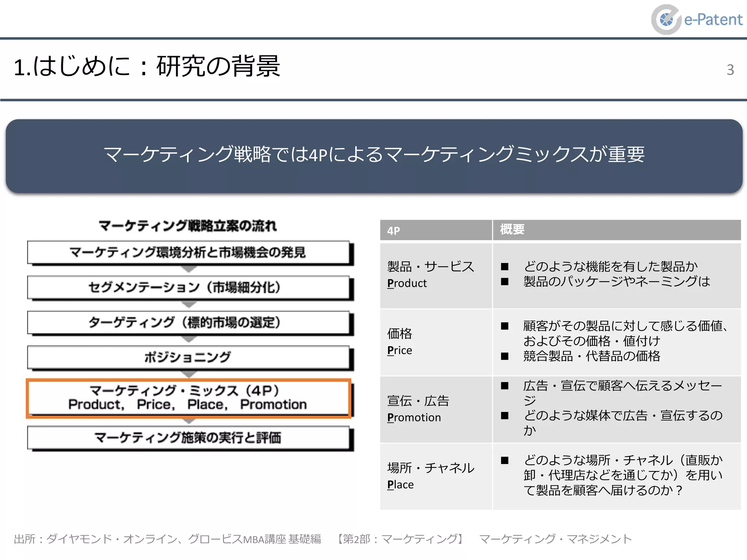Click the Promotion label in table
Image resolution: width=747 pixels, height=560 pixels.
[414, 417]
